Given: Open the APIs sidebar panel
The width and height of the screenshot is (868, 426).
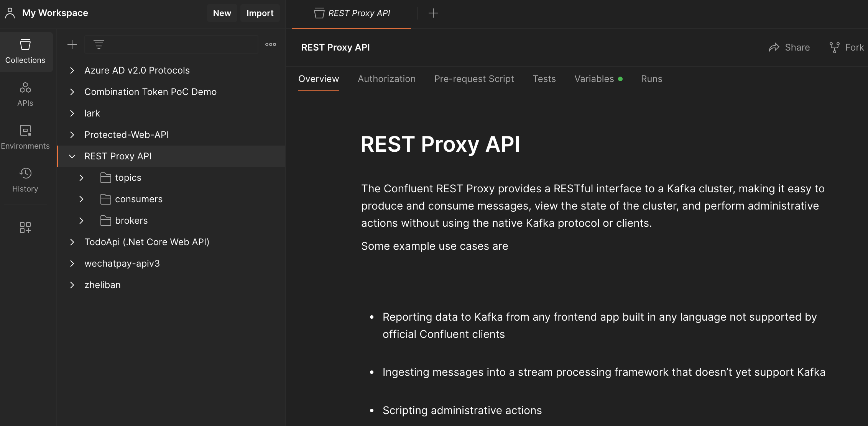Looking at the screenshot, I should point(25,94).
